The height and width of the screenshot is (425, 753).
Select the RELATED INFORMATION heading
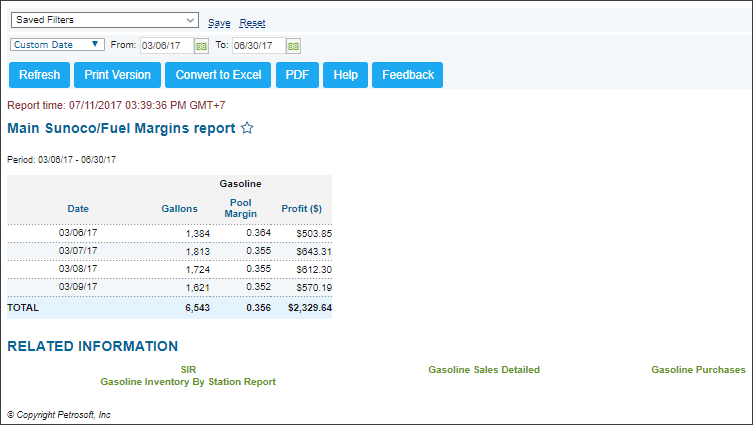click(x=93, y=346)
